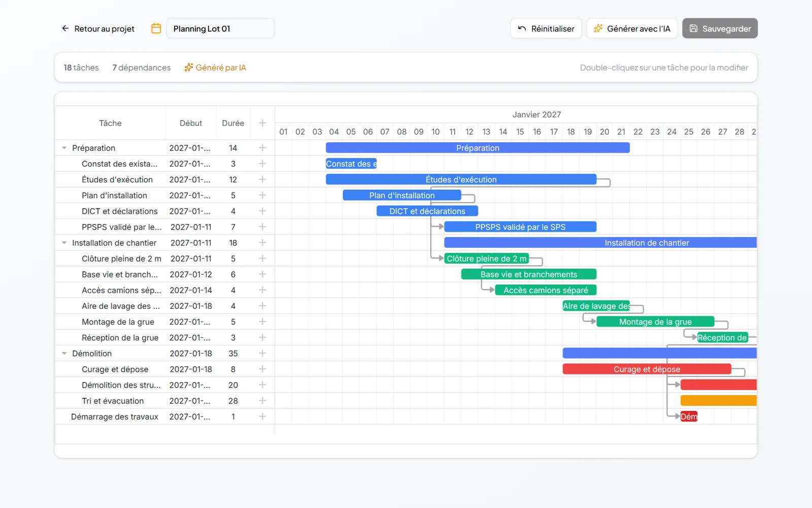This screenshot has height=508, width=812.
Task: Click the plus icon in the column header
Action: (x=262, y=123)
